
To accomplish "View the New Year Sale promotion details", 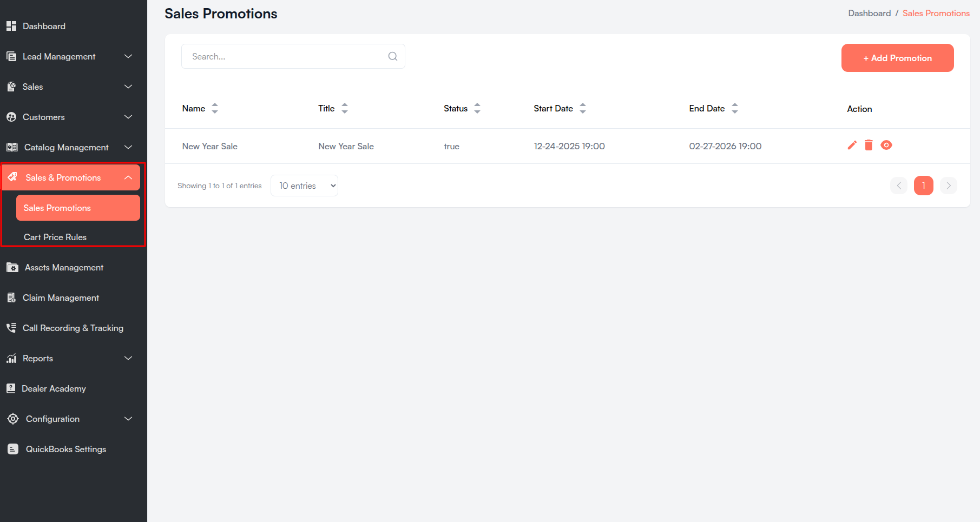I will (886, 145).
